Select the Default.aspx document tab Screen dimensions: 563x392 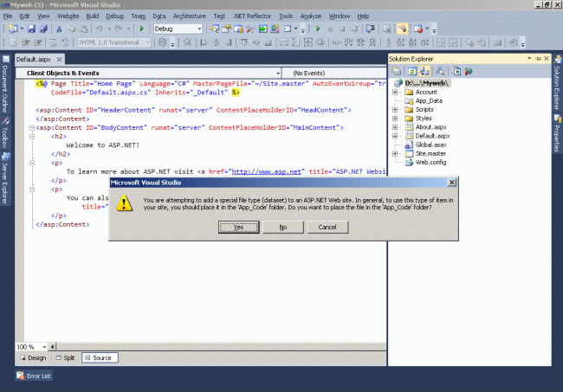click(x=34, y=60)
